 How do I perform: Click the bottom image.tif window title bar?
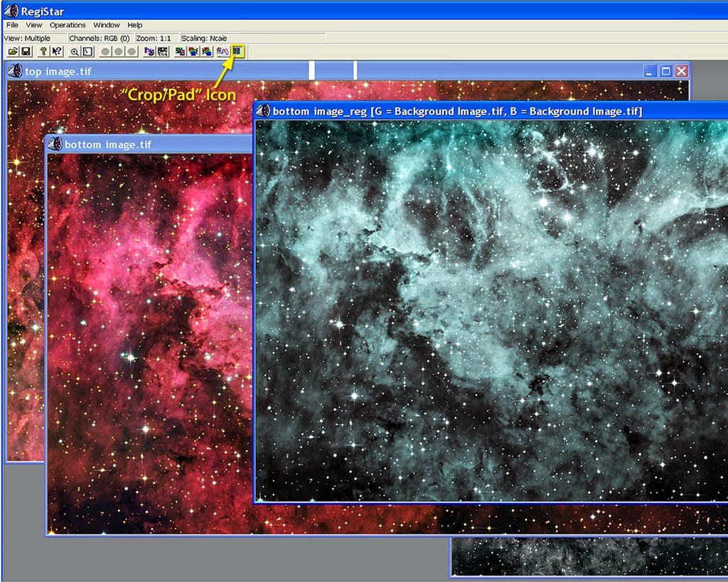149,144
